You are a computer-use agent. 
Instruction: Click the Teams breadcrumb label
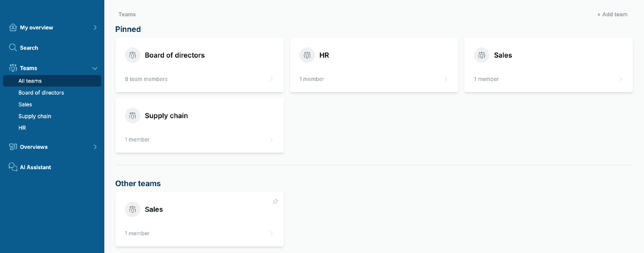click(127, 14)
